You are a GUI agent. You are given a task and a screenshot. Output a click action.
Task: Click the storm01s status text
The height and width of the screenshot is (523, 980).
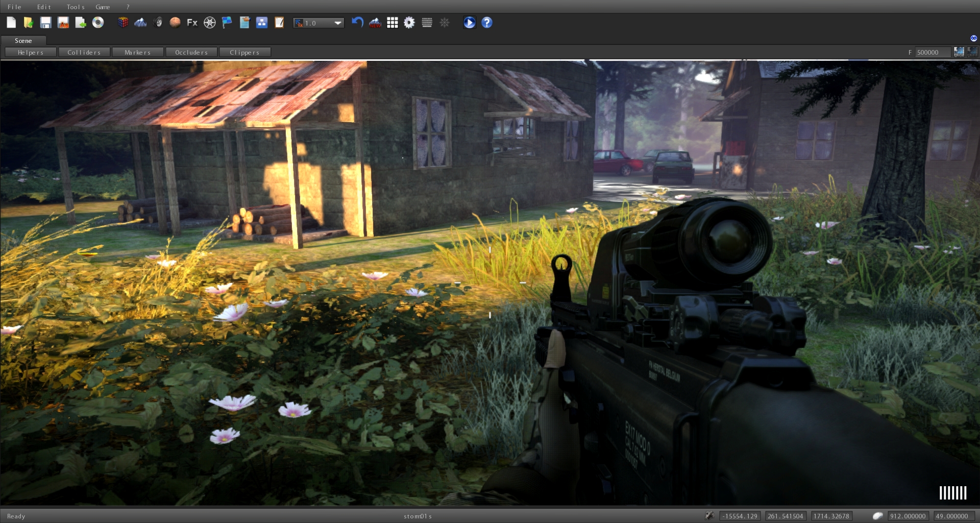418,516
